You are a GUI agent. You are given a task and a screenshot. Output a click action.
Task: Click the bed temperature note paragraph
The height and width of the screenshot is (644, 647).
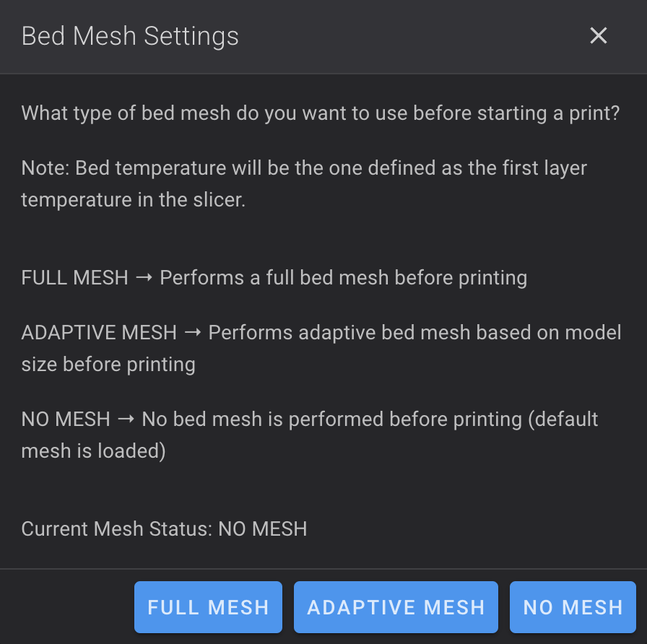click(x=304, y=183)
